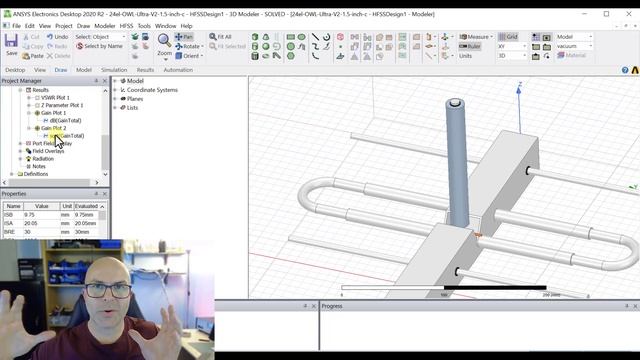Open the help question mark icon
The width and height of the screenshot is (640, 360).
coord(625,70)
